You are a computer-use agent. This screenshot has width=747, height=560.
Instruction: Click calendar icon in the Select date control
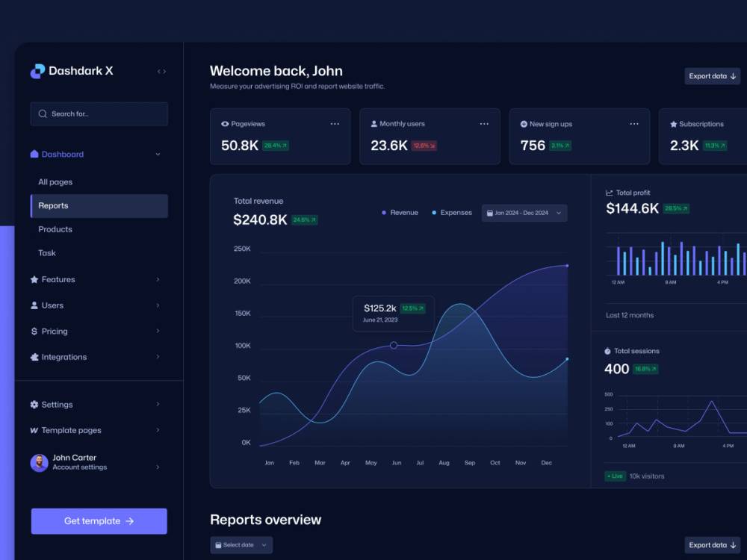click(x=218, y=545)
